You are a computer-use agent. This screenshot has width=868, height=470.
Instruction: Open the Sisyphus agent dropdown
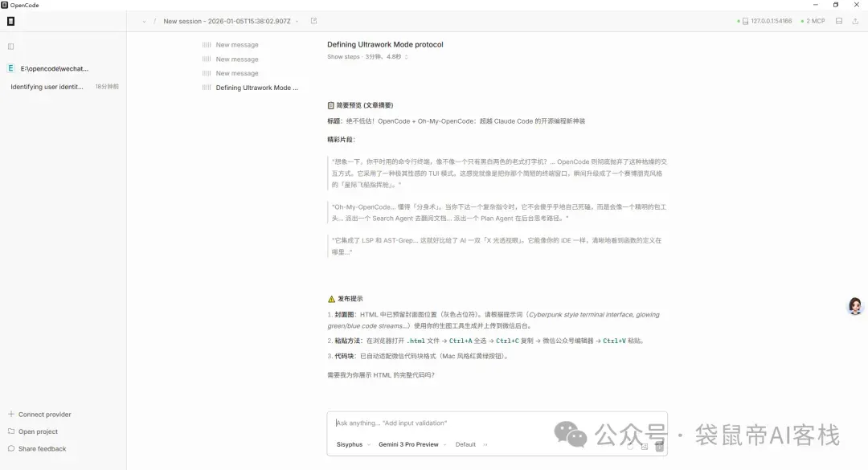353,444
